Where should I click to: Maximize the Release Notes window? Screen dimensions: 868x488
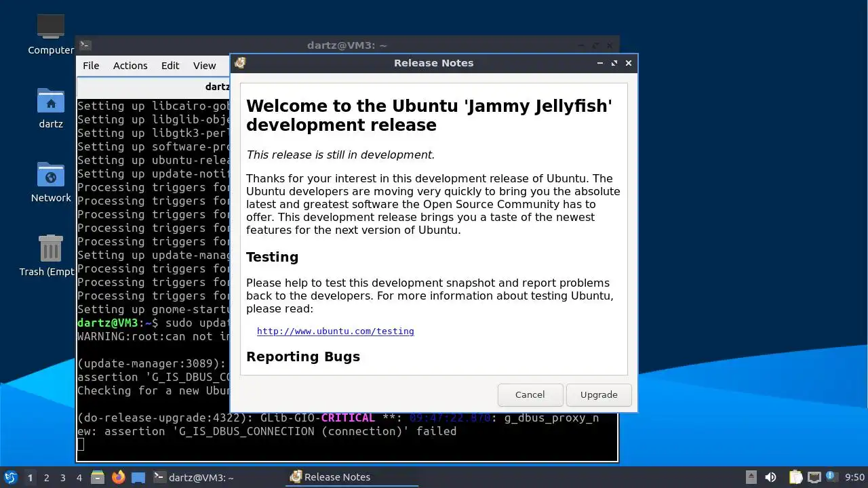click(614, 63)
